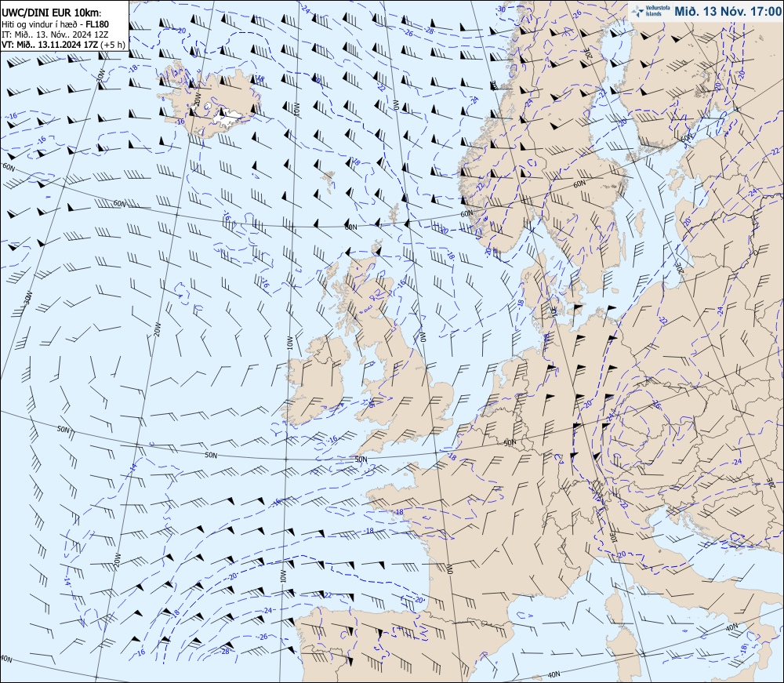The height and width of the screenshot is (683, 784).
Task: Click the 10E label near Denmark
Action: pyautogui.click(x=554, y=311)
